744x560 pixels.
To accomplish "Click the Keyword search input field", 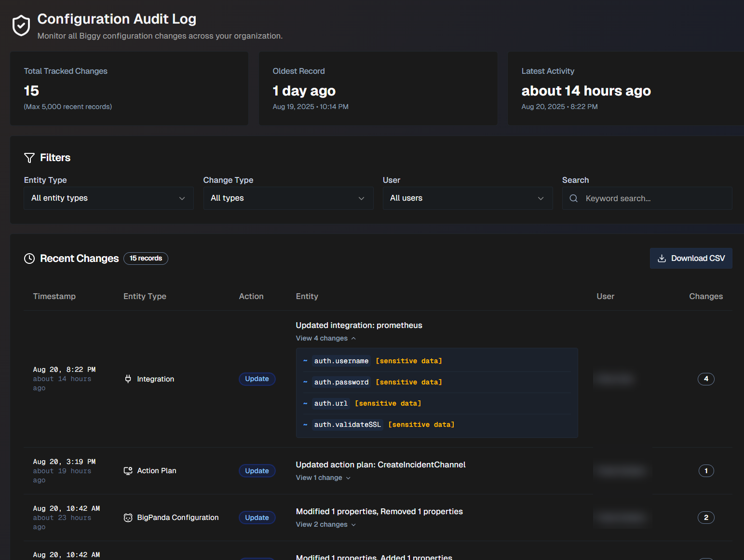I will (647, 198).
